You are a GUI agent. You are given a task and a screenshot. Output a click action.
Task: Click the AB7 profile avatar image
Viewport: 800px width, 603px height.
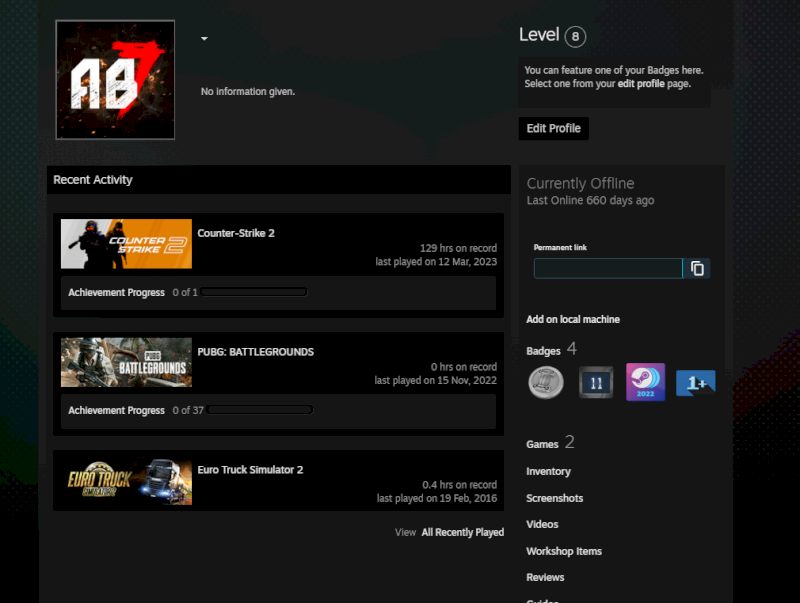pos(115,80)
